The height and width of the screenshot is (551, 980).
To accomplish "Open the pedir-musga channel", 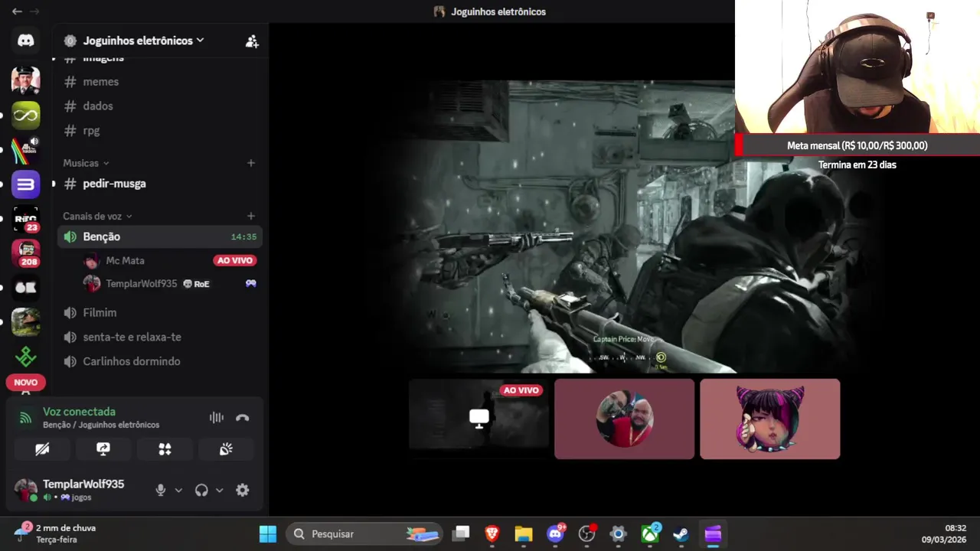I will coord(160,184).
